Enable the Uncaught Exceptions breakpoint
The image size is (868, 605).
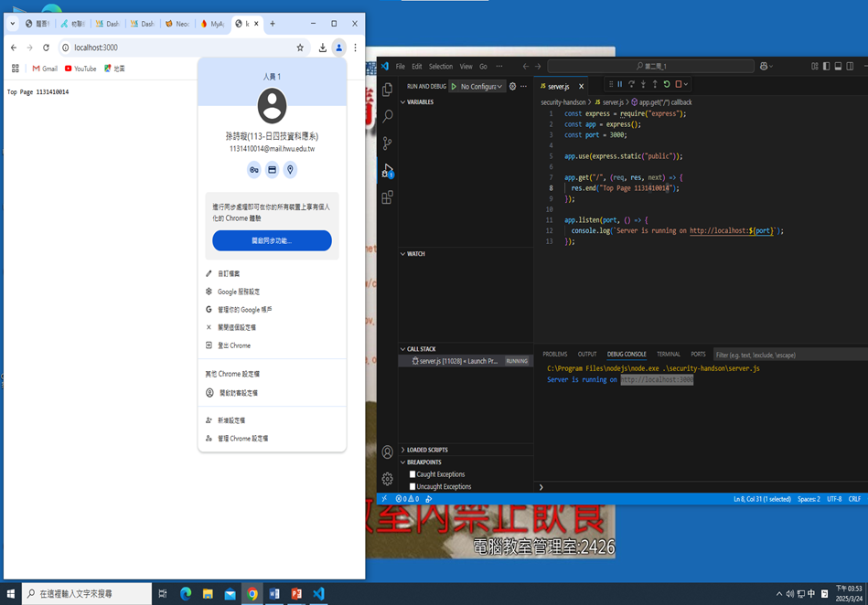click(x=413, y=486)
